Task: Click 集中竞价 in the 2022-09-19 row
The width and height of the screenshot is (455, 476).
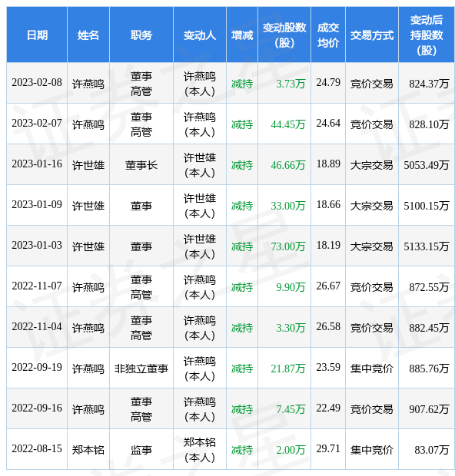Action: tap(372, 369)
